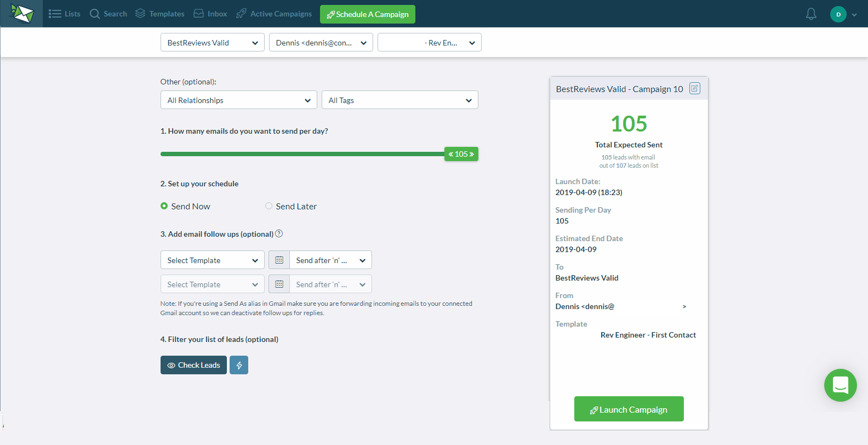Open Lists in navigation

coord(65,14)
